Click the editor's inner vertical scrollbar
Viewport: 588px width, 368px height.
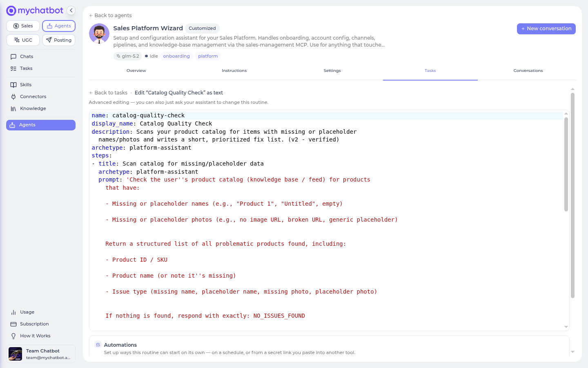[x=566, y=164]
